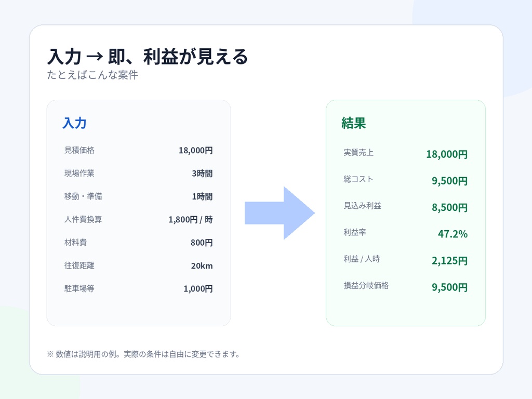
Task: Click the green 18,000円 result value
Action: [447, 154]
